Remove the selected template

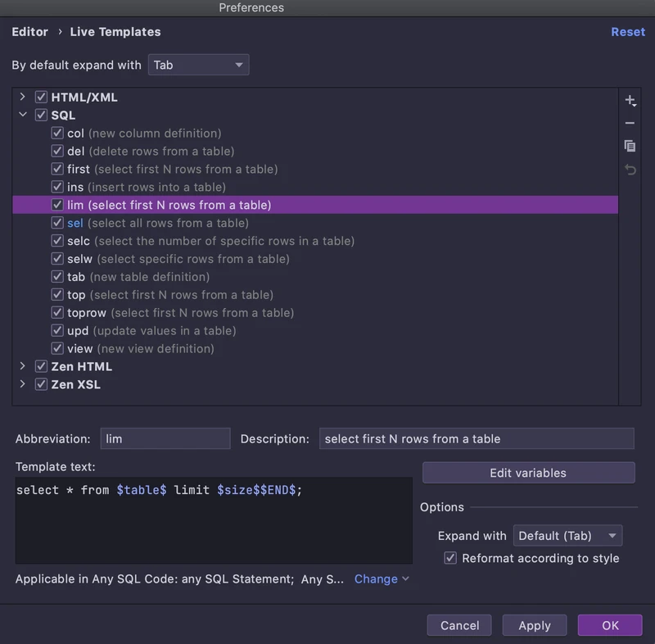click(x=630, y=123)
